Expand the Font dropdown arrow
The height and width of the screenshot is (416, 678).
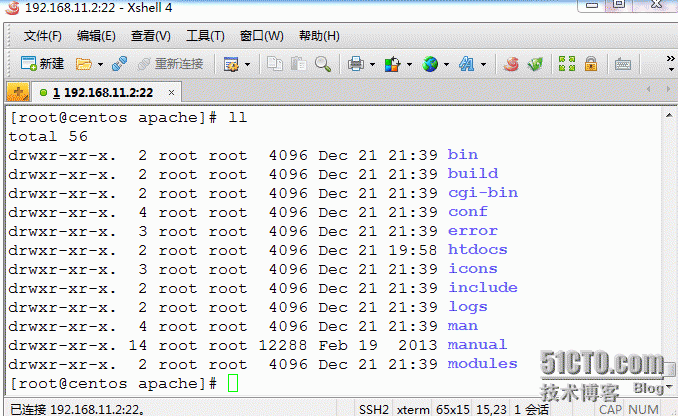click(483, 65)
